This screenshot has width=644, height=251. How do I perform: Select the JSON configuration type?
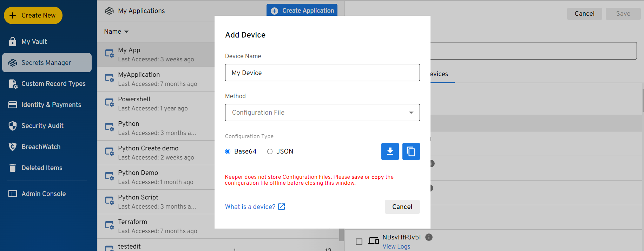click(270, 151)
